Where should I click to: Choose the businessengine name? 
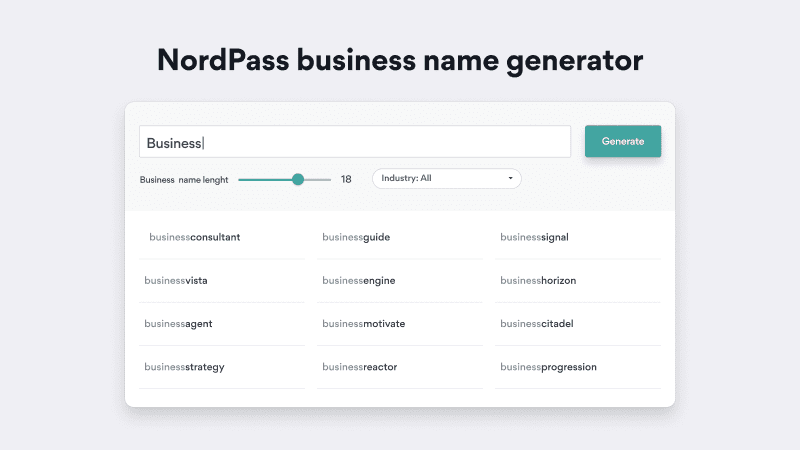tap(359, 281)
